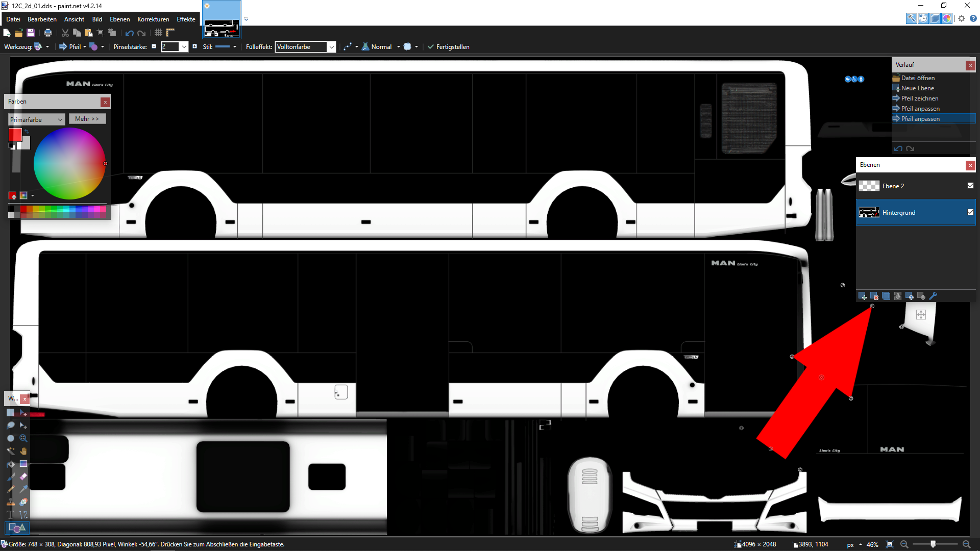Select the Paint Bucket tool
980x551 pixels.
(x=11, y=464)
